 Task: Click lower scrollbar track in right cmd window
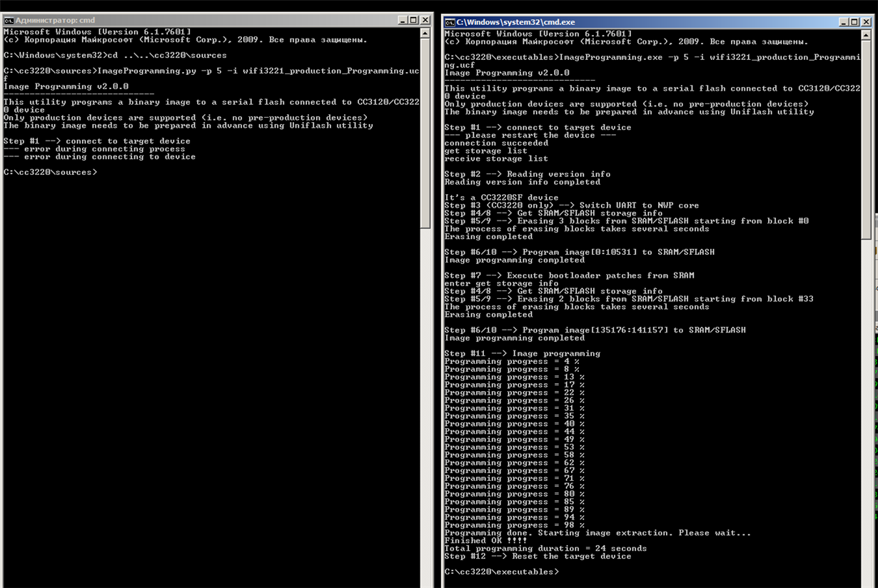pos(867,414)
